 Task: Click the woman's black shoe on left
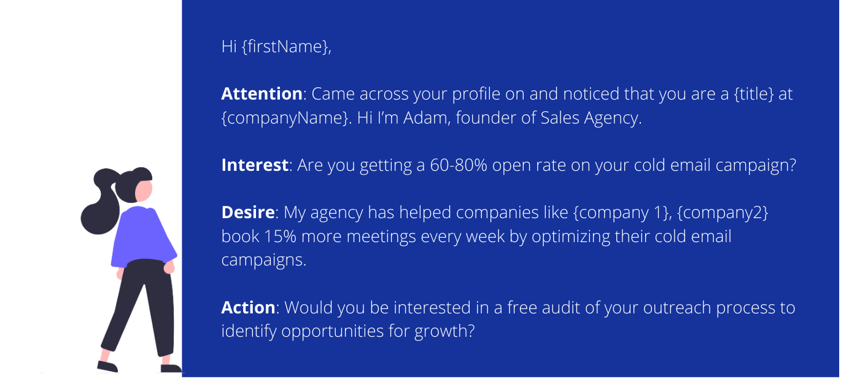[107, 366]
